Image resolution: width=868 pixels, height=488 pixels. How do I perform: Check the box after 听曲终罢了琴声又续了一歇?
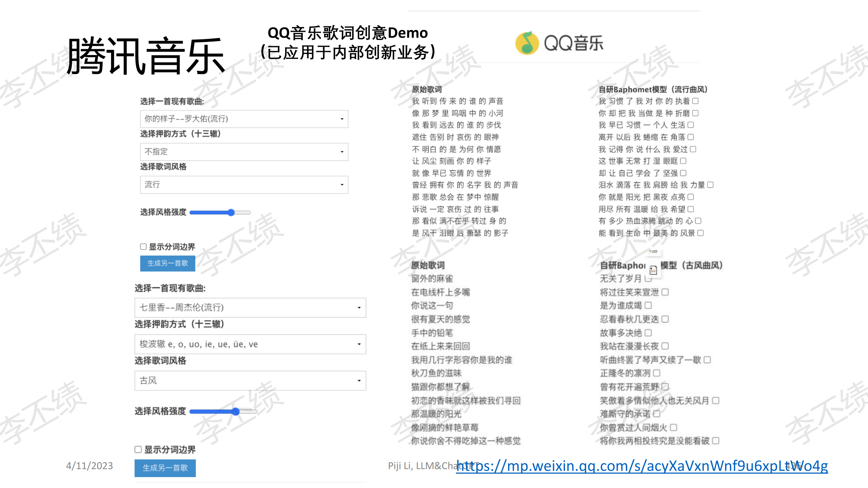tap(707, 360)
